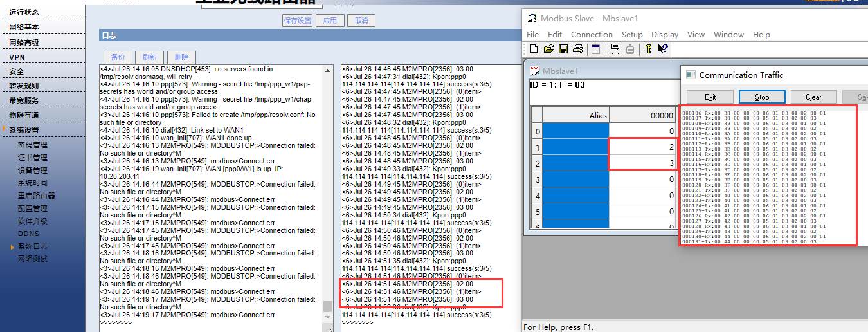Screen dimensions: 868x332
Task: Click the Print toolbar icon
Action: (x=577, y=50)
